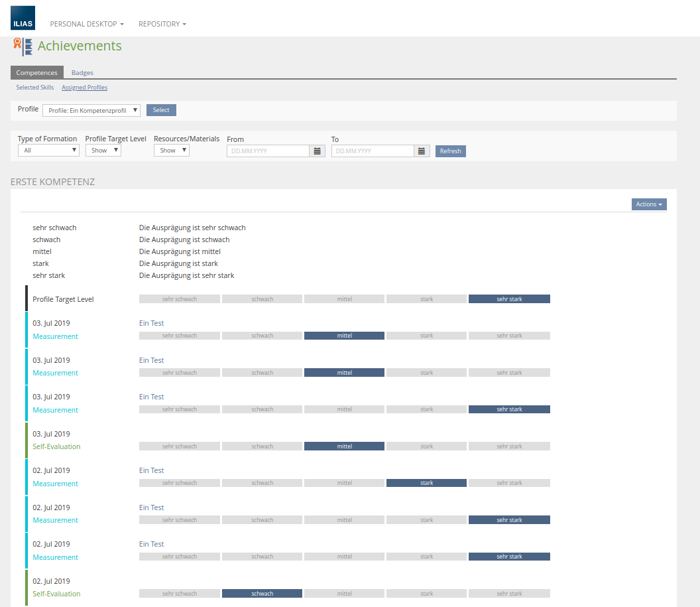Click the Refresh button
700x607 pixels.
coord(450,151)
